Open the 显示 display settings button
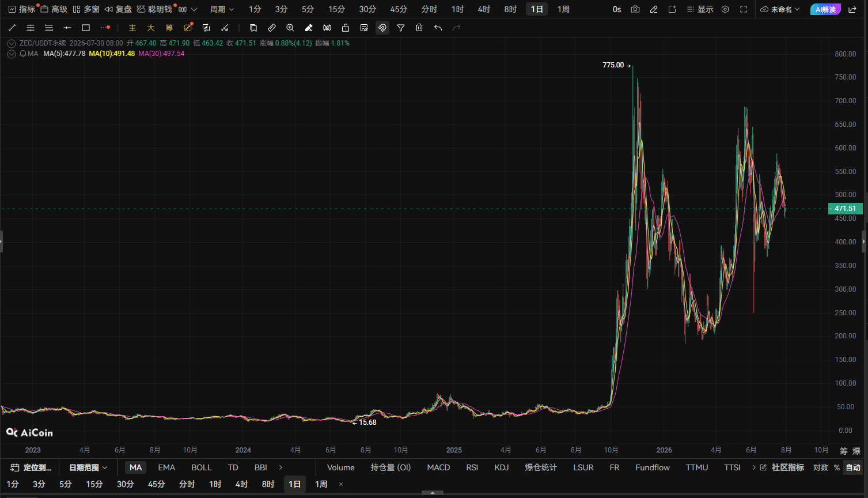868x498 pixels. coord(700,9)
